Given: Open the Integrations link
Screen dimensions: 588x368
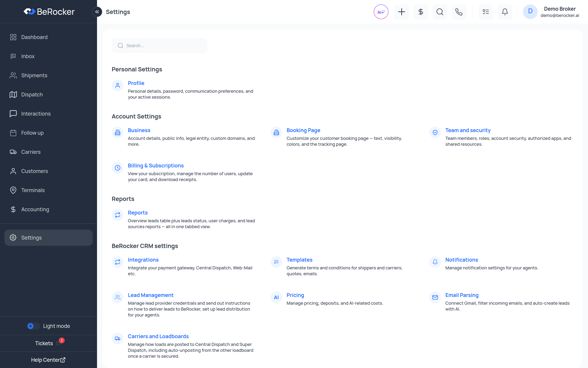Looking at the screenshot, I should (143, 260).
